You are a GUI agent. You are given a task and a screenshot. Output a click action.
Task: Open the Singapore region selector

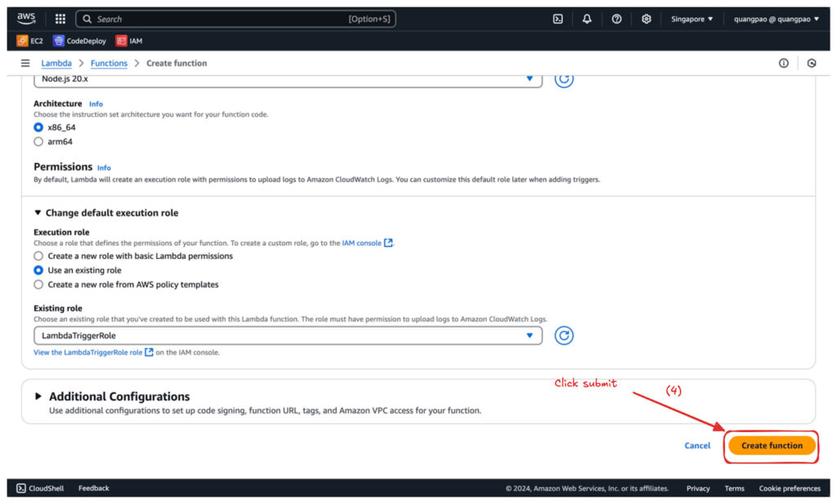pos(692,19)
